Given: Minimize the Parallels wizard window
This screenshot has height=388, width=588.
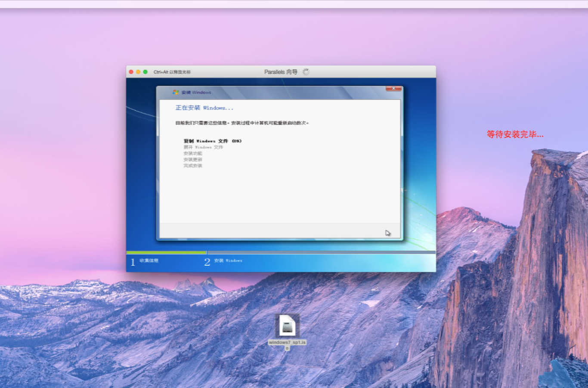Looking at the screenshot, I should [x=138, y=72].
